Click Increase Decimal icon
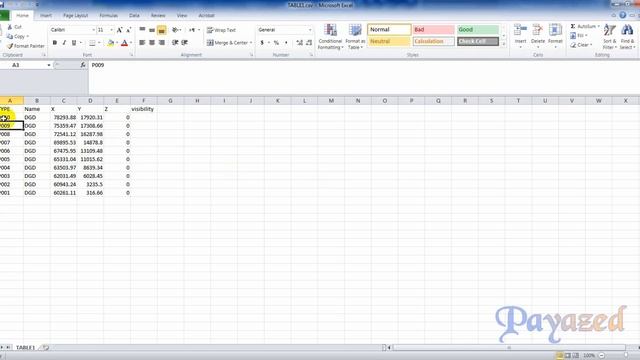Viewport: 640px width, 360px height. (x=300, y=42)
